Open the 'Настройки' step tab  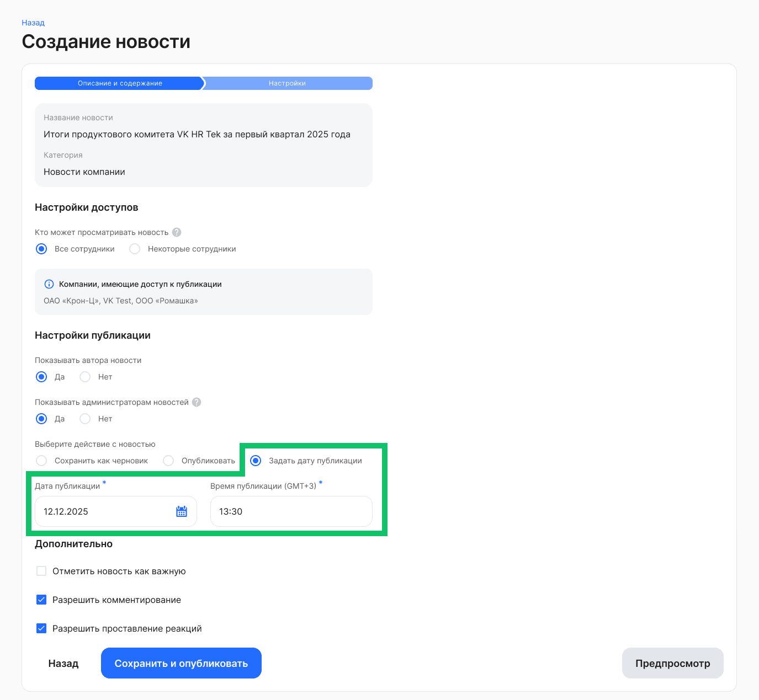tap(287, 83)
